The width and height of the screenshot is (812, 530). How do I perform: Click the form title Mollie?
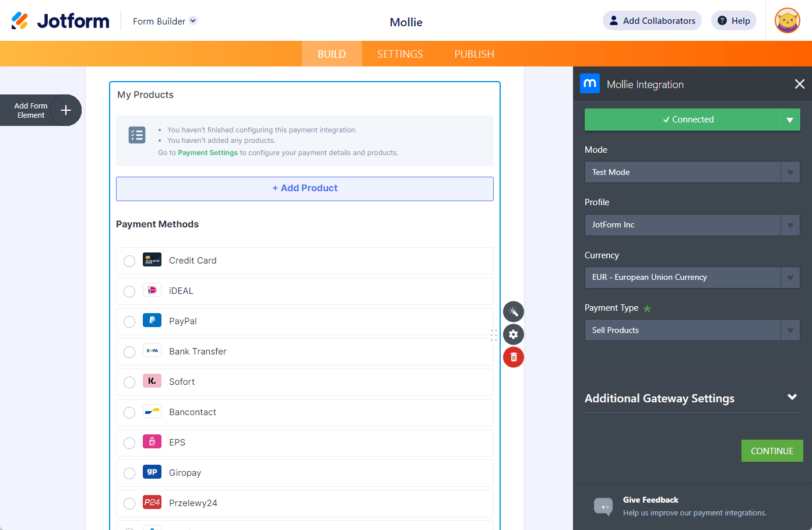(x=406, y=22)
